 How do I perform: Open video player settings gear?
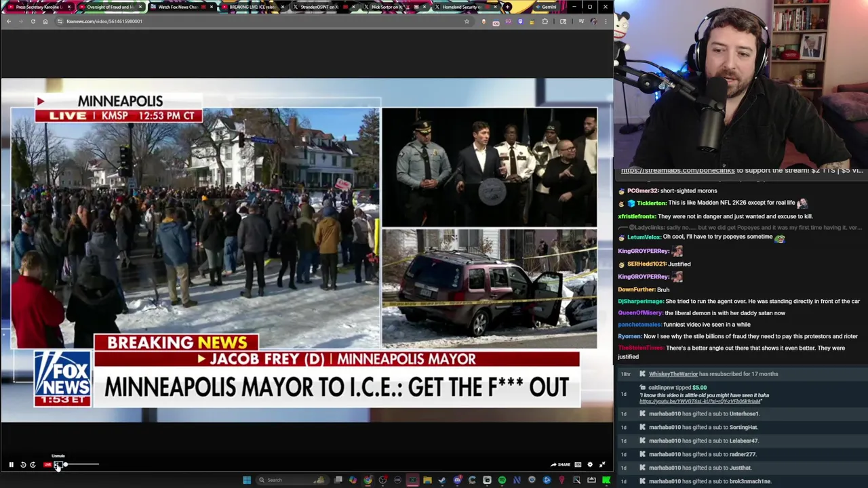click(590, 464)
